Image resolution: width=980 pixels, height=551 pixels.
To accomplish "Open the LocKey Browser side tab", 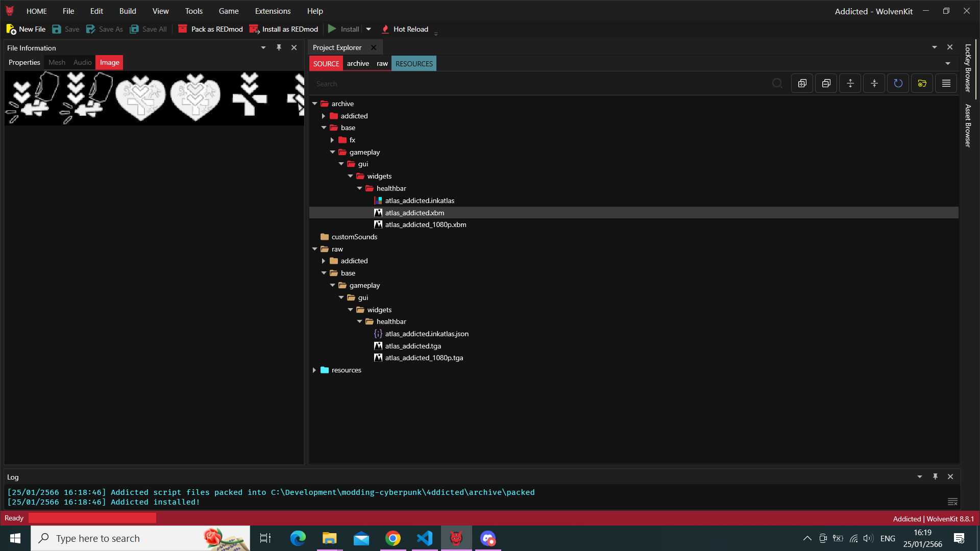I will tap(967, 68).
